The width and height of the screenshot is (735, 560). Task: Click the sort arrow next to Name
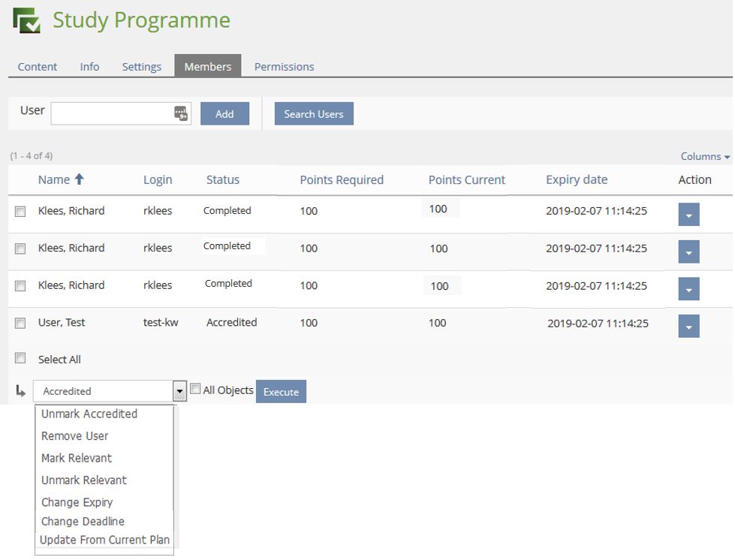pyautogui.click(x=79, y=179)
